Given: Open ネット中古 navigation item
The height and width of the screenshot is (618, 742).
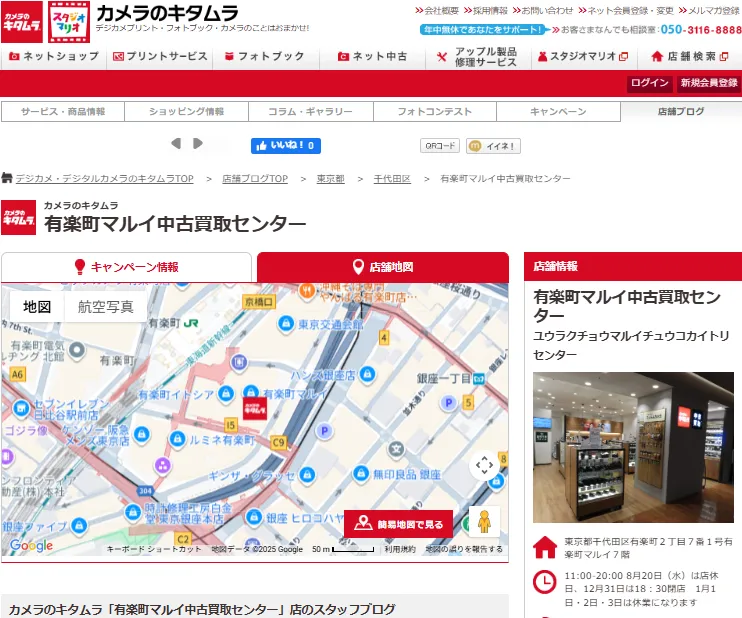Looking at the screenshot, I should pos(372,56).
